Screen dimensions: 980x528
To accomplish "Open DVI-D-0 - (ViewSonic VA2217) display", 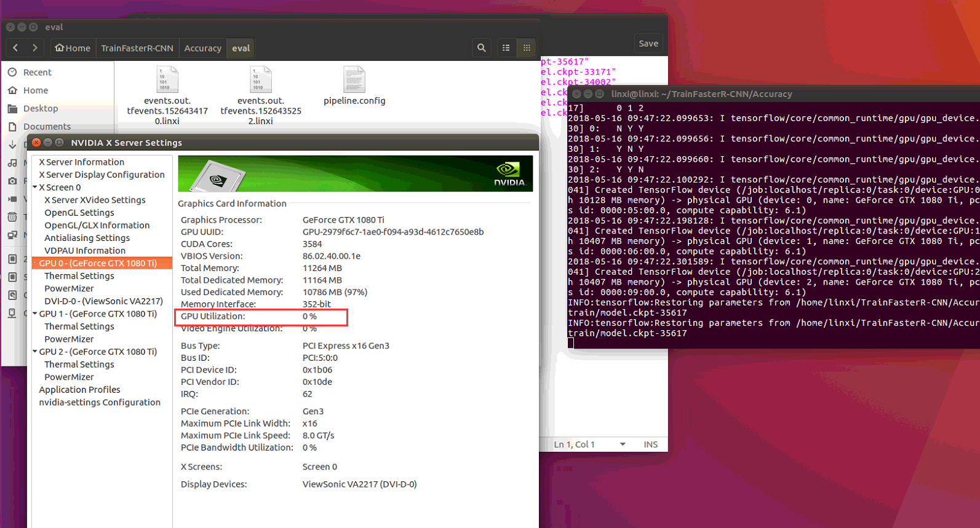I will [103, 301].
